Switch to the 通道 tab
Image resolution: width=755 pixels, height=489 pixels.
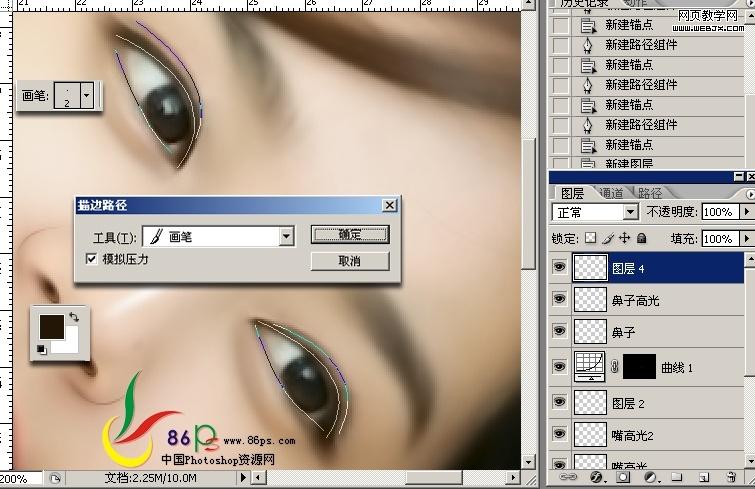tap(612, 193)
